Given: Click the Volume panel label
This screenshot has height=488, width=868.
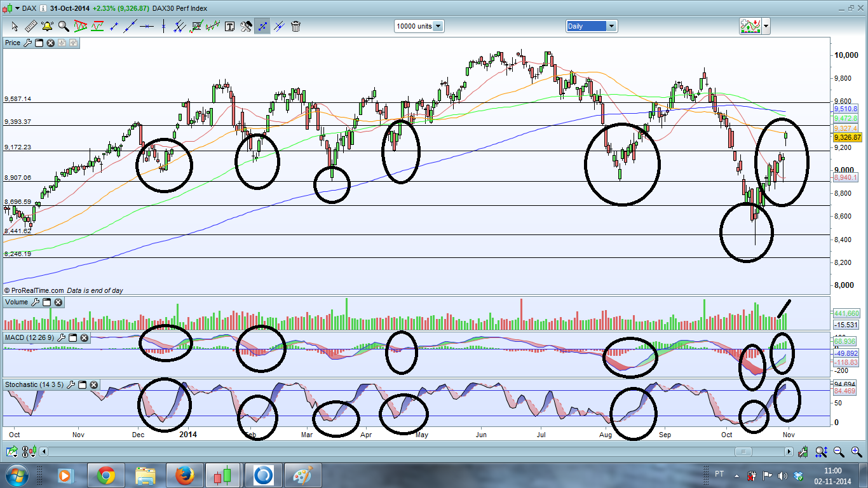Looking at the screenshot, I should (17, 302).
